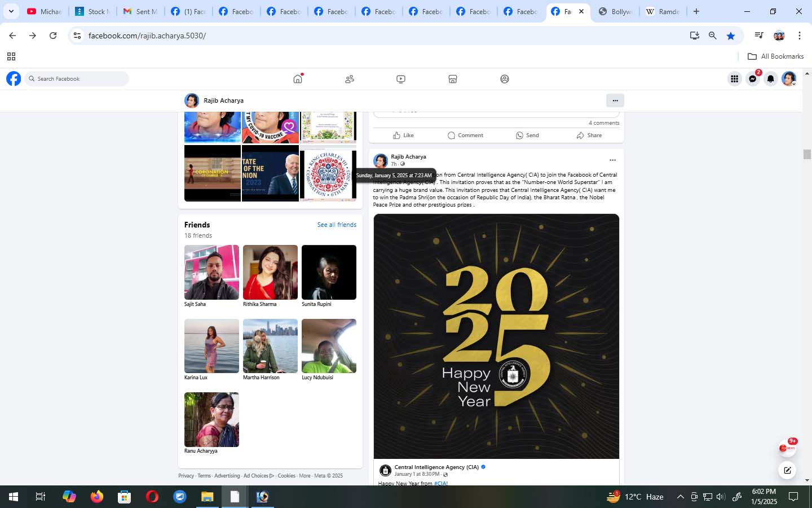The width and height of the screenshot is (812, 508).
Task: Open account profile picture menu
Action: coord(789,79)
